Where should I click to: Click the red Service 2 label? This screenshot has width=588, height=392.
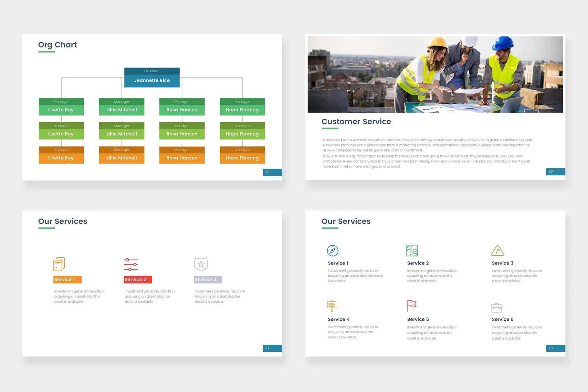pos(138,280)
